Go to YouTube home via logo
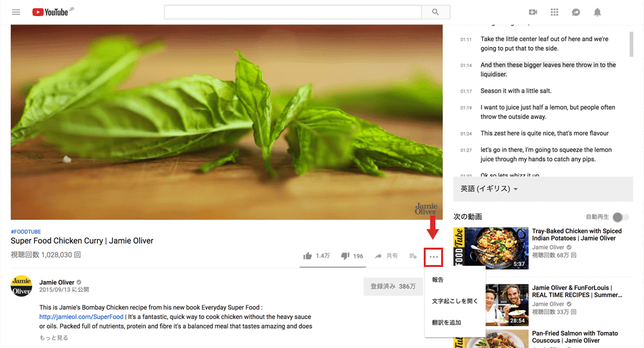 pos(50,12)
